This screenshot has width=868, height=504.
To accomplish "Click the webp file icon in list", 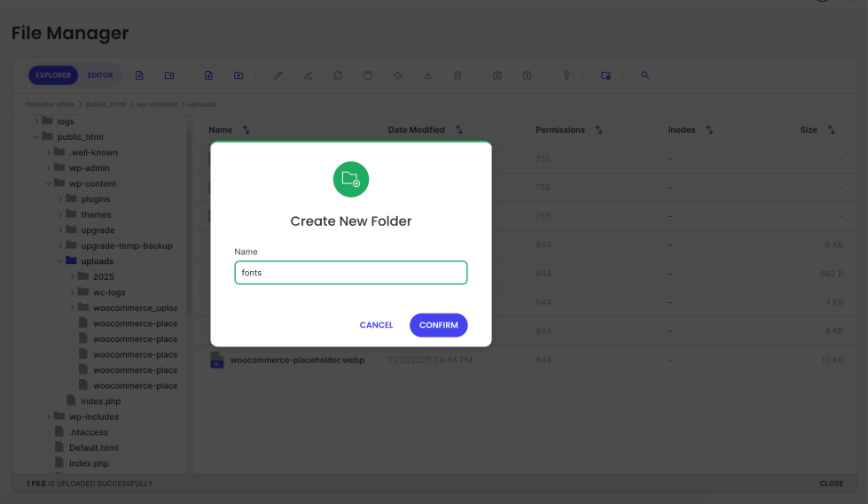I will pos(217,361).
